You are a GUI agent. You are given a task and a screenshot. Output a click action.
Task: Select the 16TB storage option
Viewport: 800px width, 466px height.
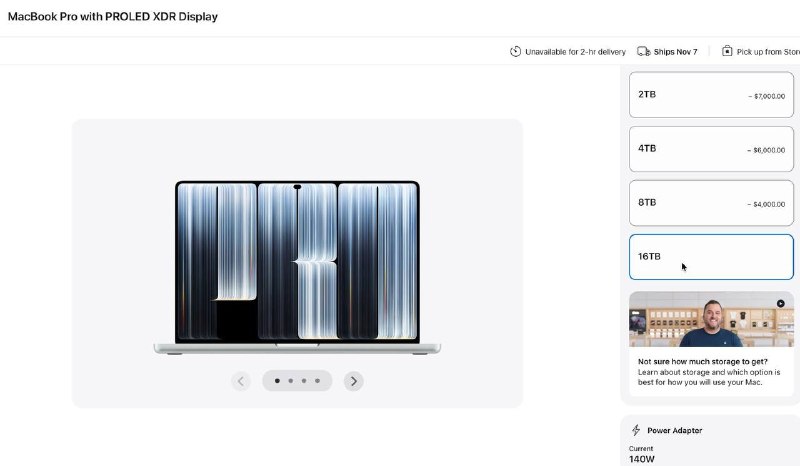[x=711, y=257]
